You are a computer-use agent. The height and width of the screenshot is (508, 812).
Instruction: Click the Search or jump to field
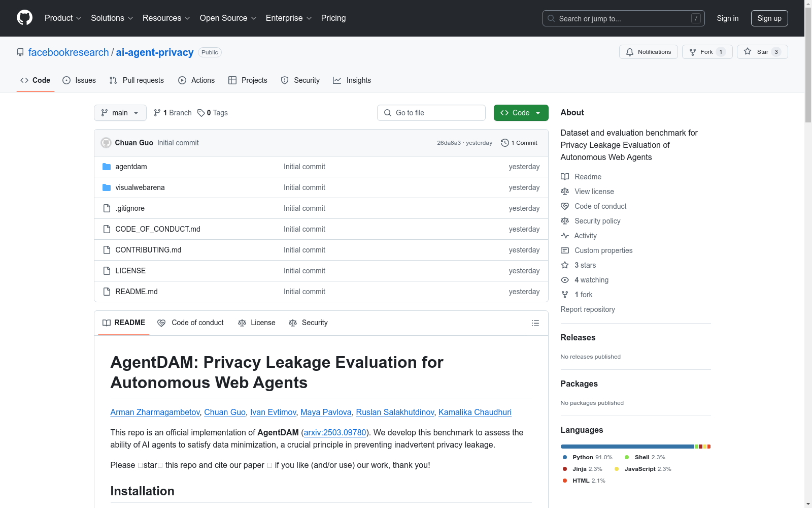pos(624,18)
